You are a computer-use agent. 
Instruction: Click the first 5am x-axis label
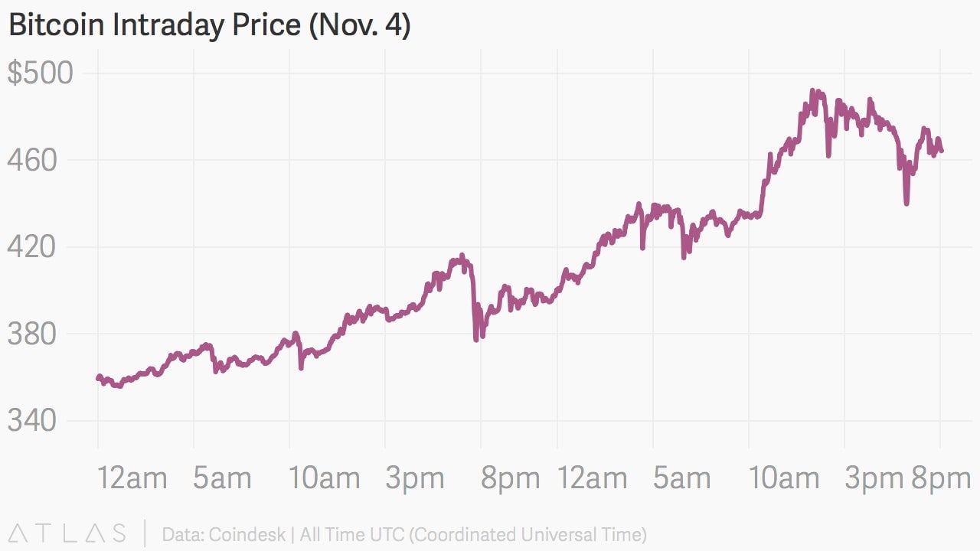click(222, 478)
